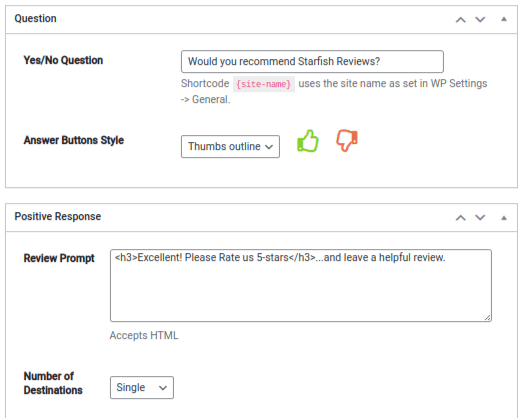Viewport: 523px width, 418px height.
Task: Click the Positive Response panel heading
Action: pos(58,217)
